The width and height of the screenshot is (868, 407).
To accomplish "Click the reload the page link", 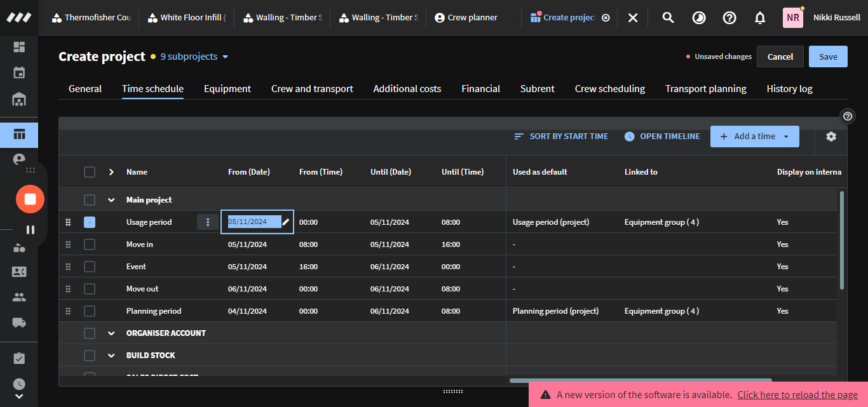I will [797, 395].
